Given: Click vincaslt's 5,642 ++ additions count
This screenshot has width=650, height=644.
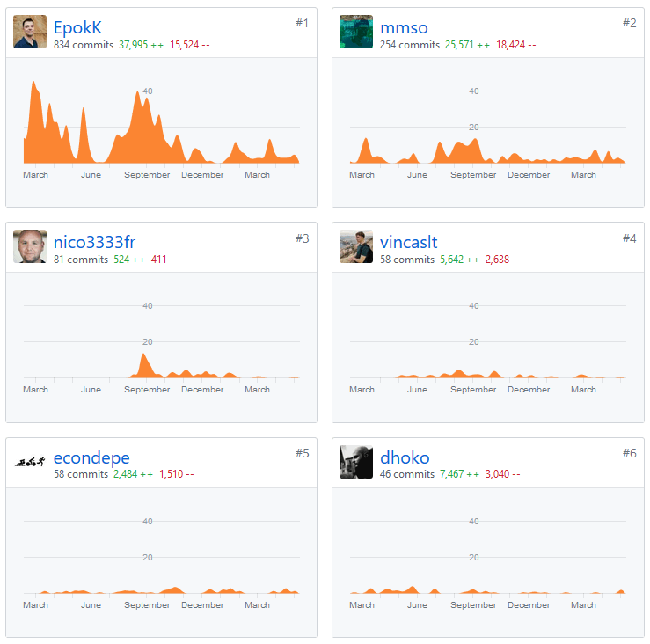Looking at the screenshot, I should 459,260.
